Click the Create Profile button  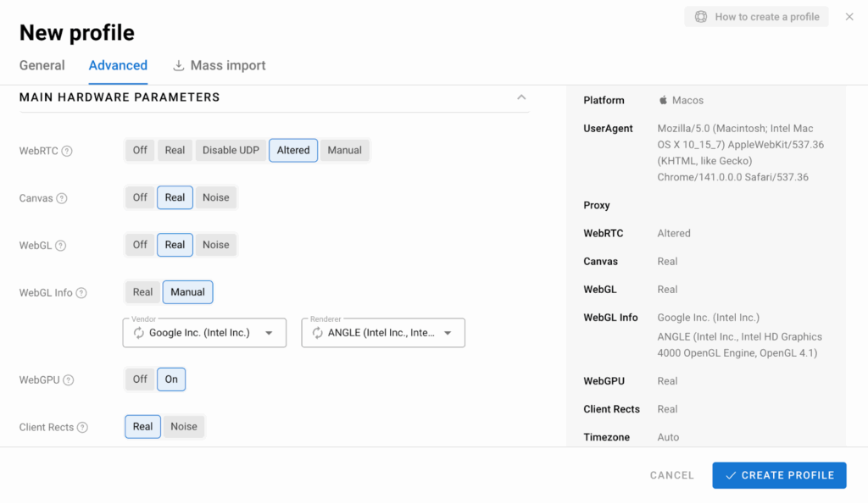coord(779,475)
